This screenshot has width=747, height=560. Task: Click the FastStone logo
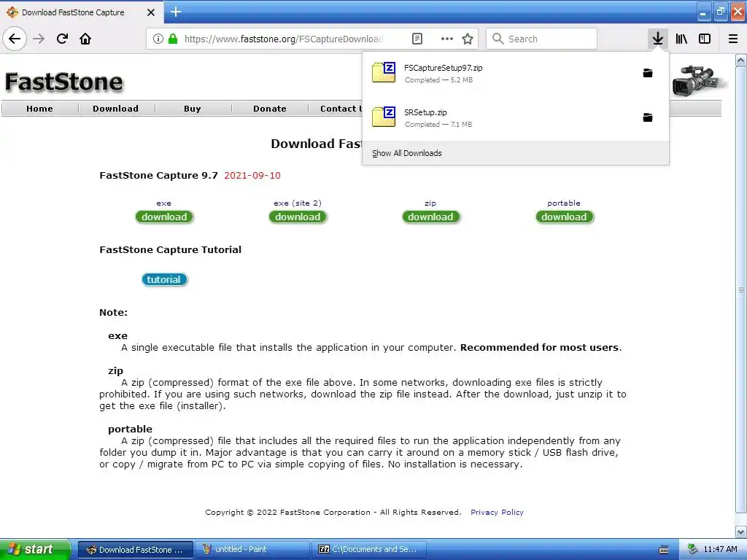[x=63, y=82]
